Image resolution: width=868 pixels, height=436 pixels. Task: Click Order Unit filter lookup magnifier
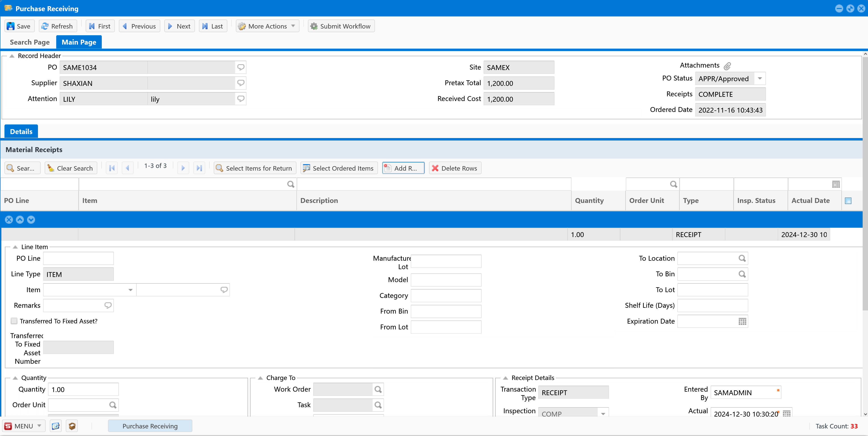(673, 184)
